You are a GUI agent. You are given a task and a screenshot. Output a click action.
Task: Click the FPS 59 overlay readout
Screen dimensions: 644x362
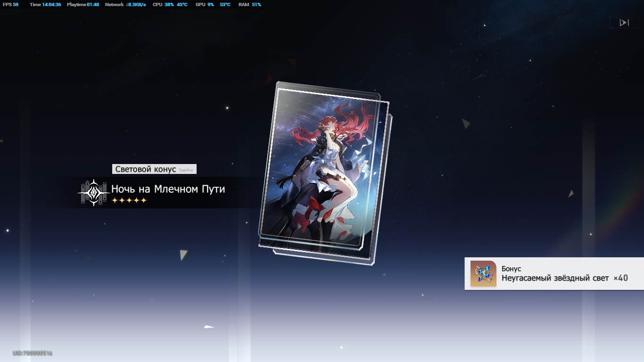coord(10,5)
